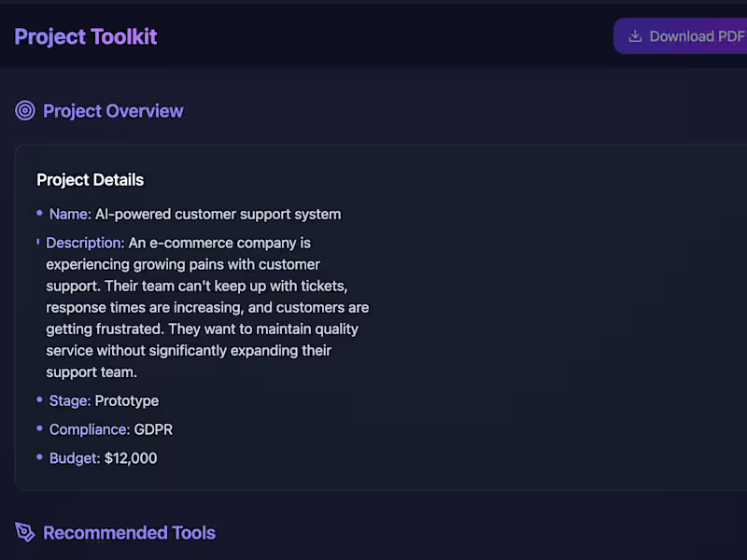Click the Project Toolkit title
This screenshot has width=747, height=560.
click(86, 36)
